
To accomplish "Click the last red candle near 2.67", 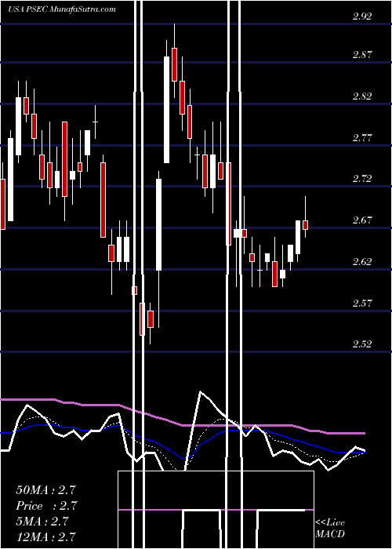I will pyautogui.click(x=305, y=225).
